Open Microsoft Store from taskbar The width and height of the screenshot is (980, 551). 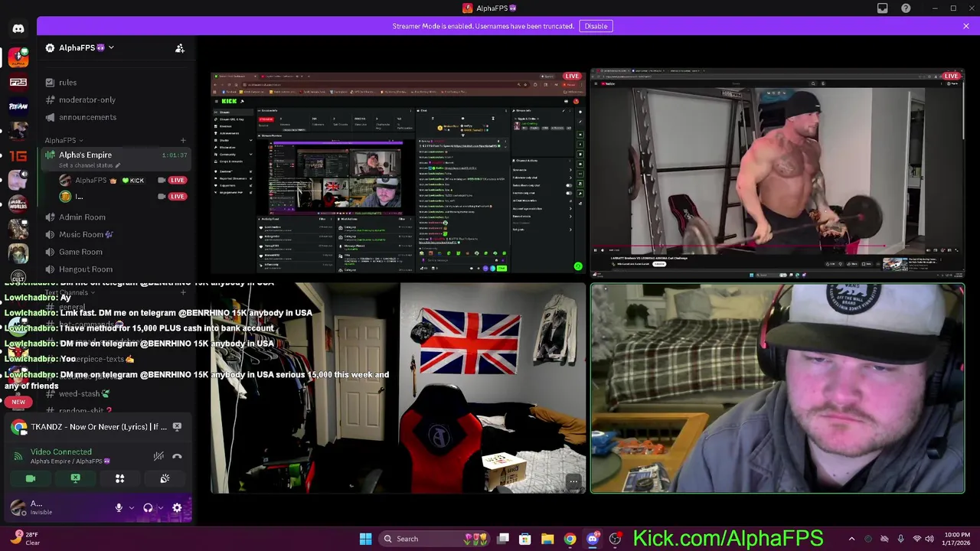coord(525,539)
